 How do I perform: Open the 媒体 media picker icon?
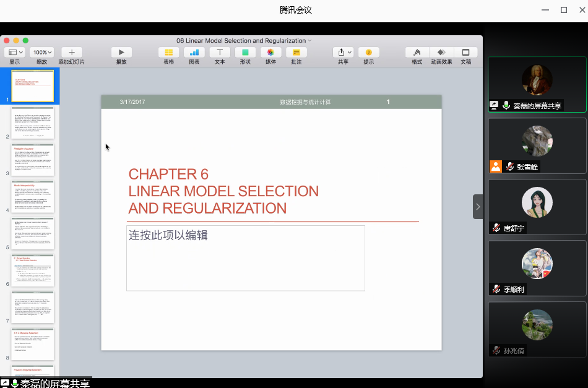(270, 53)
